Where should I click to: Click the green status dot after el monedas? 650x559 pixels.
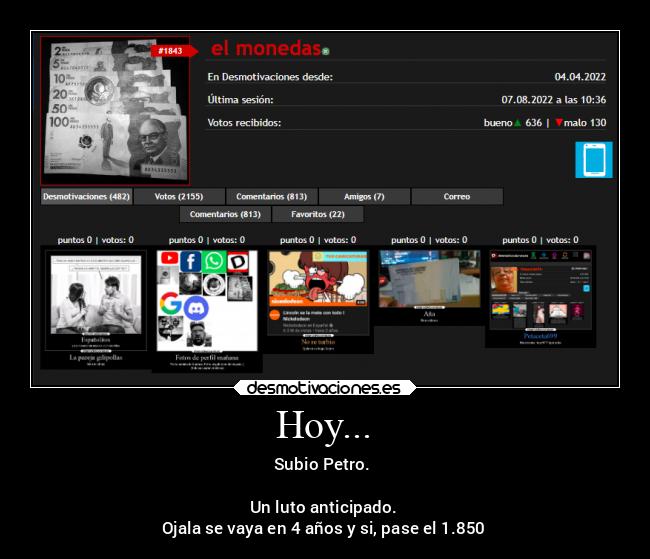[x=326, y=51]
